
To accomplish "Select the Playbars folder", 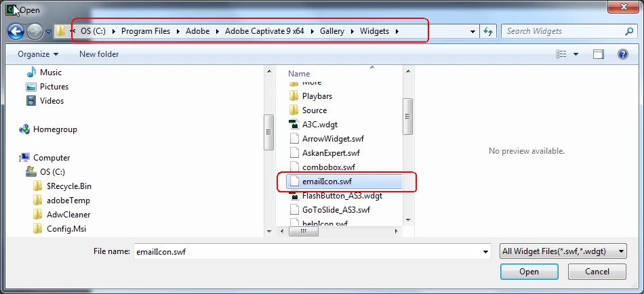I will [x=317, y=96].
